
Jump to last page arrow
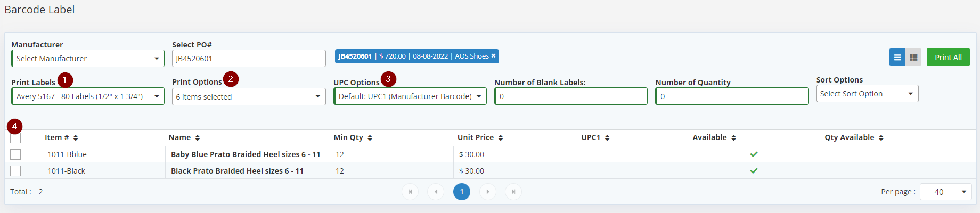(x=513, y=192)
